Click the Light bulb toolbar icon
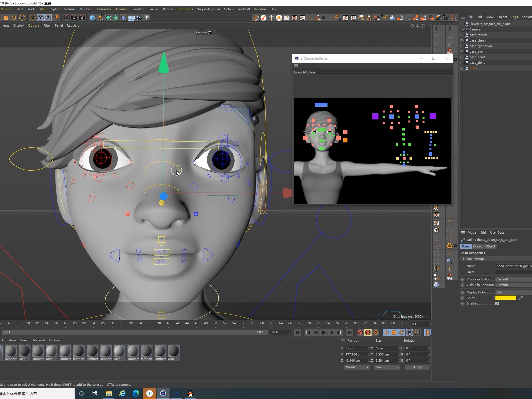This screenshot has height=399, width=532. (x=147, y=18)
